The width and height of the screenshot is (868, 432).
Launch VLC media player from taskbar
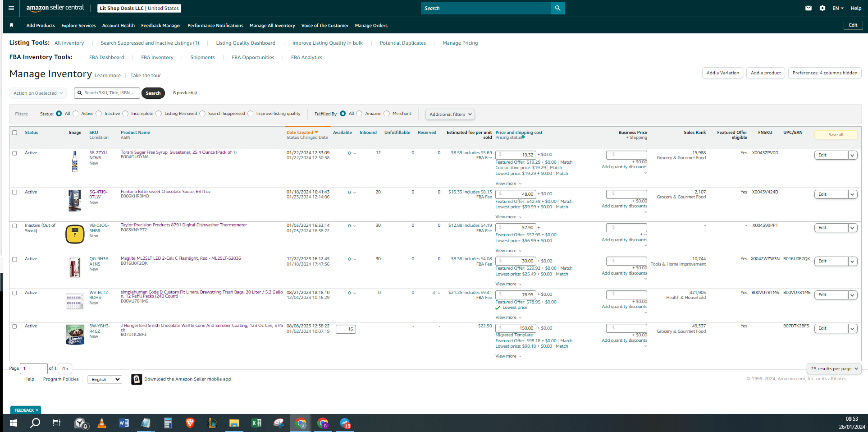[x=102, y=423]
